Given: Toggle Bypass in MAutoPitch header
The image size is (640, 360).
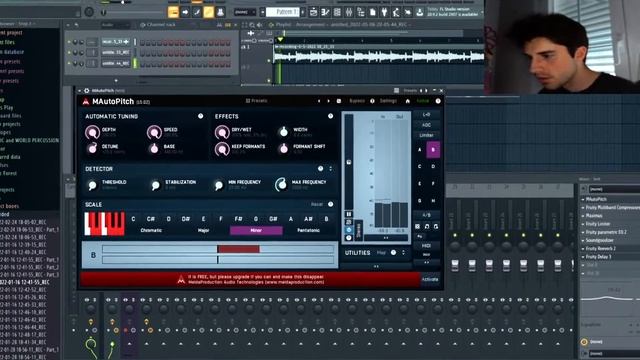Looking at the screenshot, I should pyautogui.click(x=357, y=101).
